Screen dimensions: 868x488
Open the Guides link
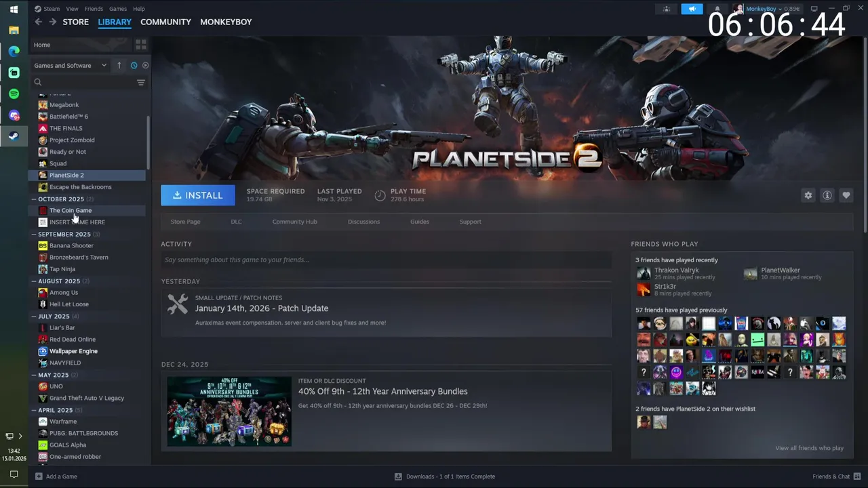[x=420, y=222]
